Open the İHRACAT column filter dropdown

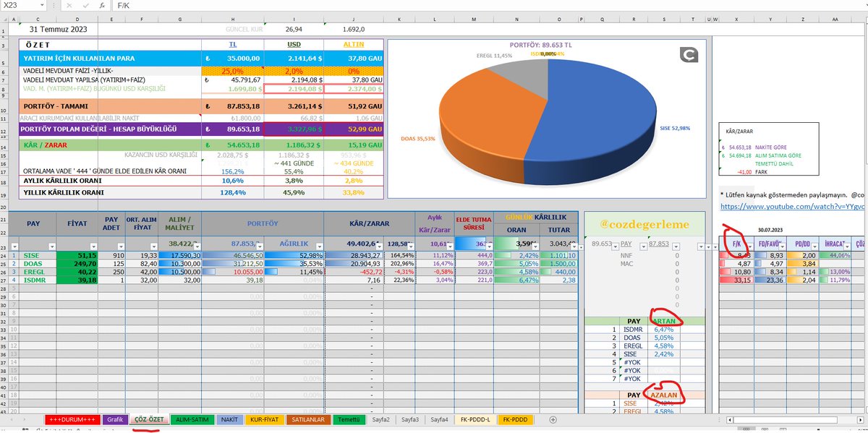click(x=846, y=246)
